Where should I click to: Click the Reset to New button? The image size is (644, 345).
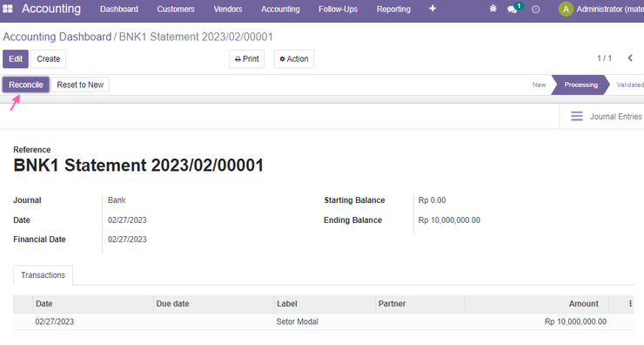tap(80, 85)
